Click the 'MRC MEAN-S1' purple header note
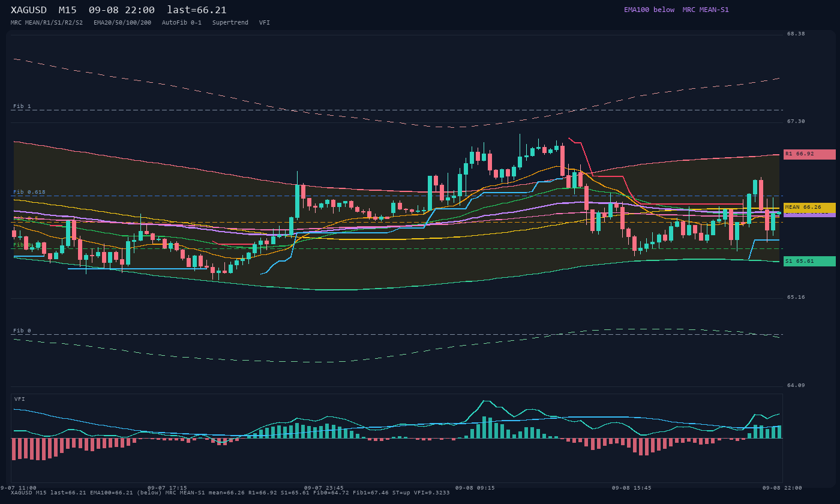The height and width of the screenshot is (504, 840). click(x=706, y=10)
